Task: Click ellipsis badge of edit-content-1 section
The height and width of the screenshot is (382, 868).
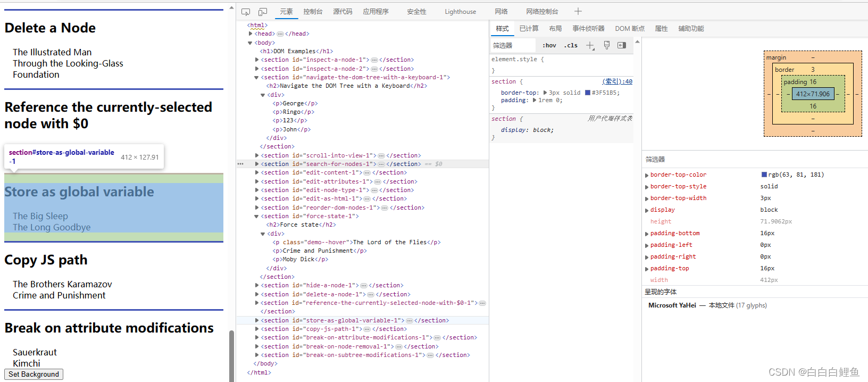Action: [x=368, y=173]
